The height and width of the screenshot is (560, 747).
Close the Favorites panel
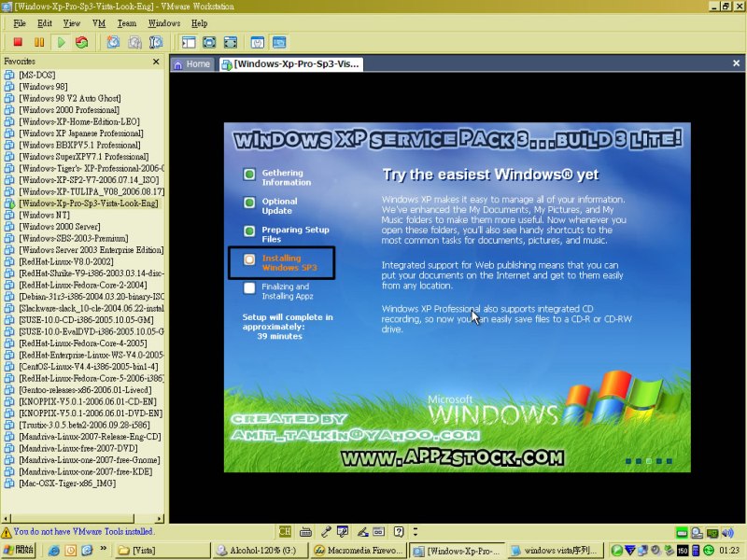[156, 62]
